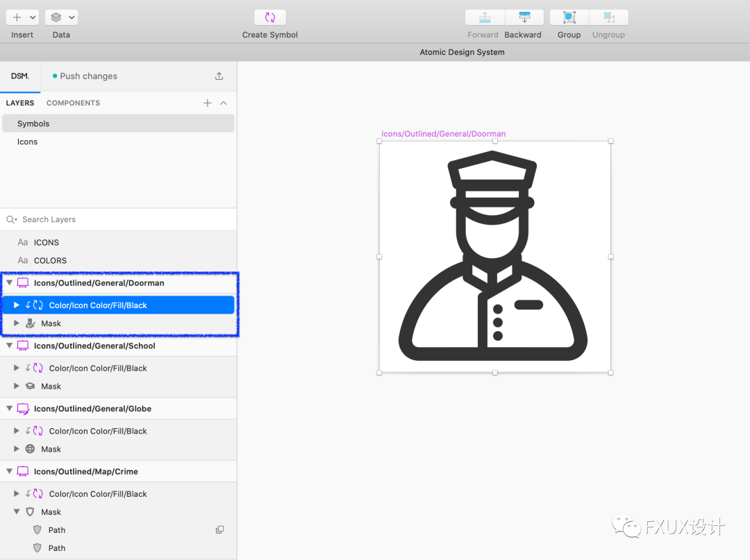750x560 pixels.
Task: Click the School symbol artboard icon
Action: tap(22, 346)
